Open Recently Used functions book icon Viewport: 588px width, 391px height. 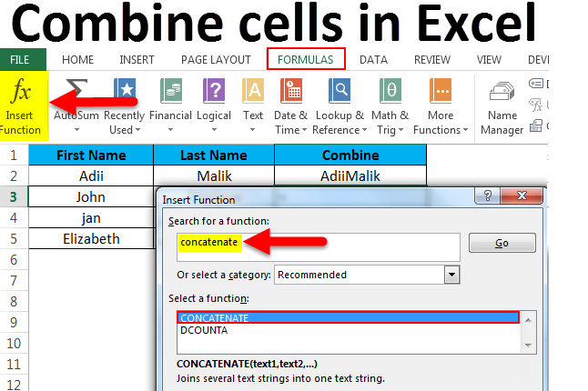(125, 90)
